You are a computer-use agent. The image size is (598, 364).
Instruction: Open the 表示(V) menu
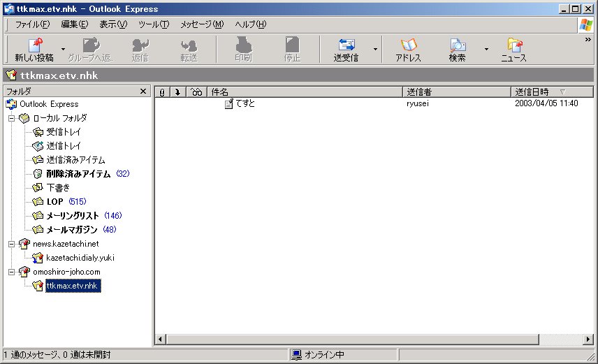[x=113, y=24]
